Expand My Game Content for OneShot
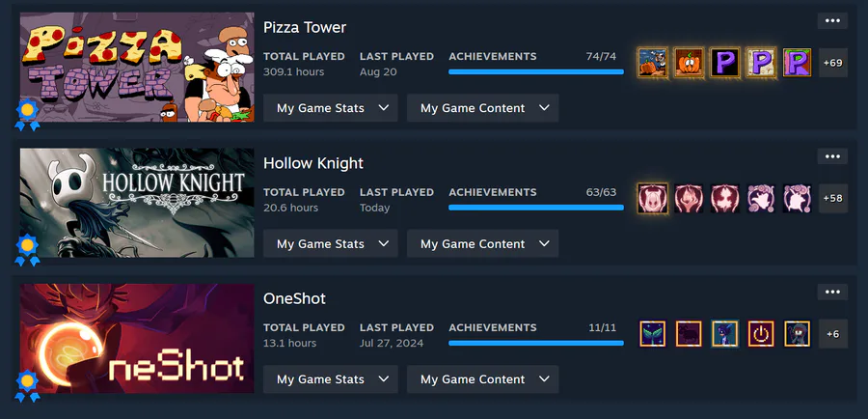The height and width of the screenshot is (419, 868). click(x=483, y=379)
